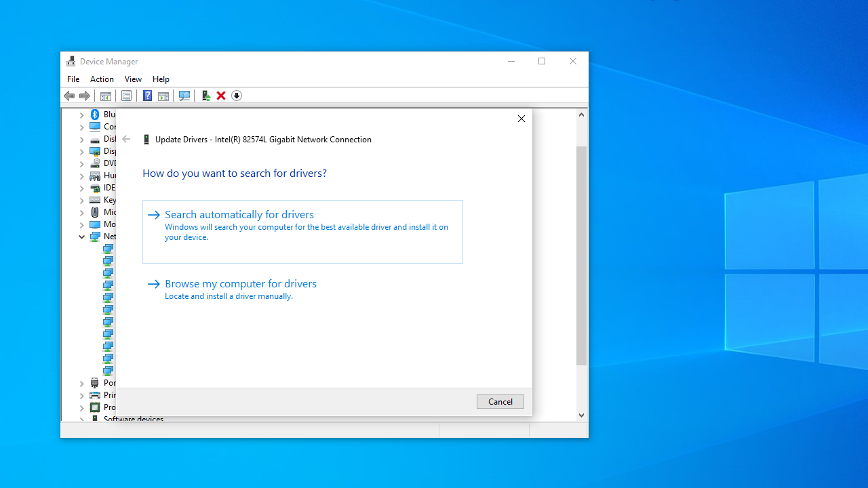Click the Scan for hardware changes icon
The image size is (868, 488).
coord(184,96)
